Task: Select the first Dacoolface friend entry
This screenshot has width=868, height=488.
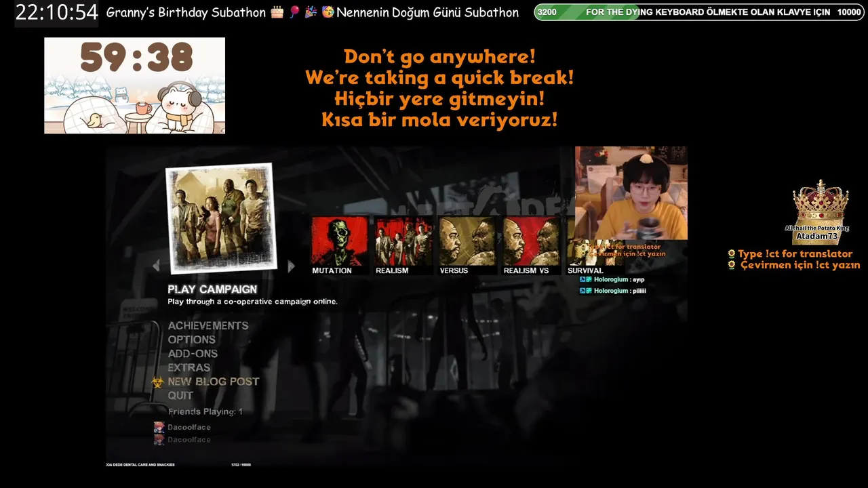Action: (x=182, y=427)
